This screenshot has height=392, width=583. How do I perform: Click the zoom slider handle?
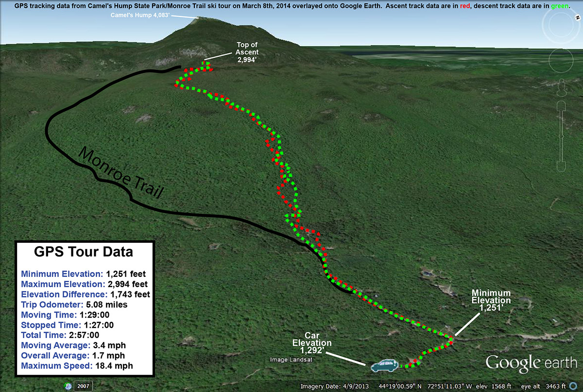coord(561,136)
